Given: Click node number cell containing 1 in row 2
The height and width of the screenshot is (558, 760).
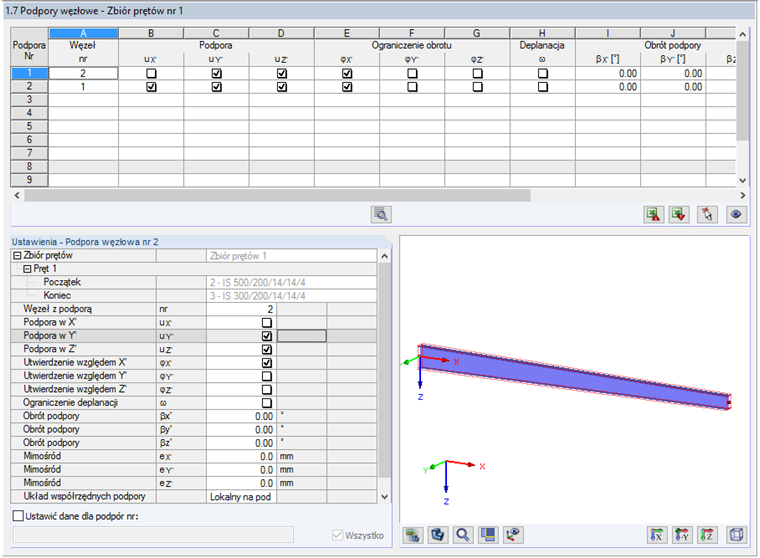Looking at the screenshot, I should pos(83,87).
